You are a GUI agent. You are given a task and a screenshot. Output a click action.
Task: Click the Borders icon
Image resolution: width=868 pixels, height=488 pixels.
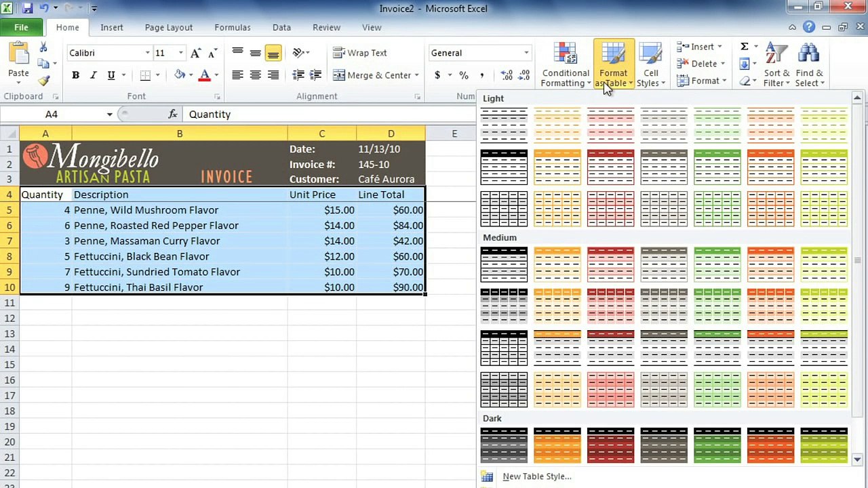[x=145, y=75]
